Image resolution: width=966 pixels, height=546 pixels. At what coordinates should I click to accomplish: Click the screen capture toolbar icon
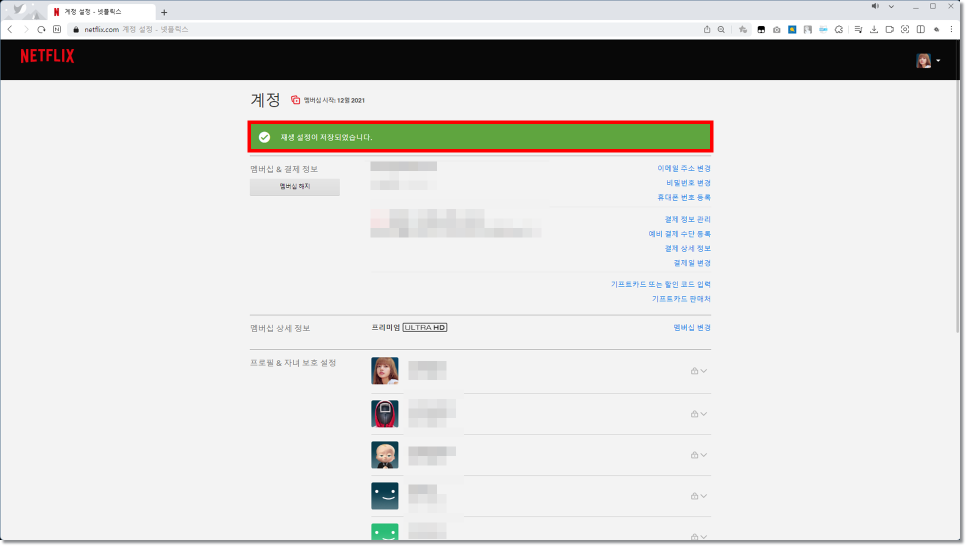coord(905,29)
